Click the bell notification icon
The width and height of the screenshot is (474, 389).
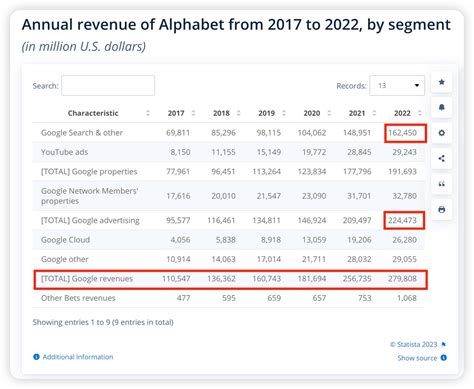(x=441, y=107)
